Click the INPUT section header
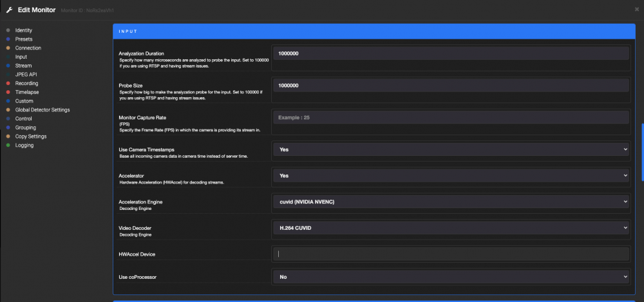 (x=374, y=31)
